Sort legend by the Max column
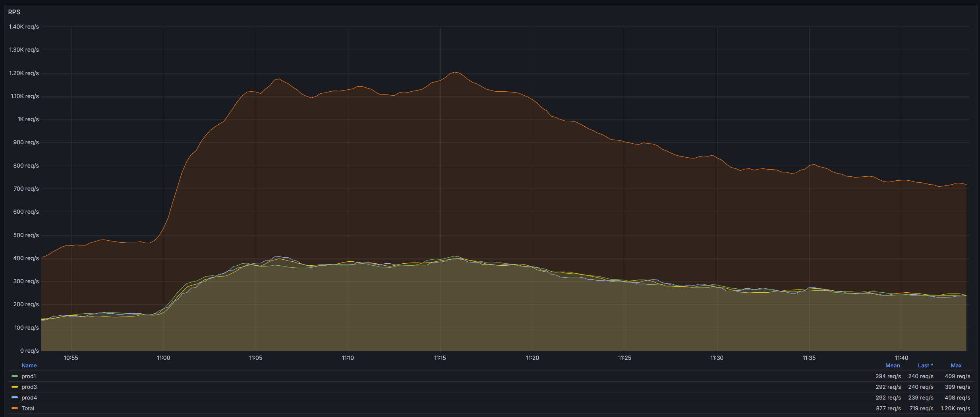980x417 pixels. [x=956, y=365]
